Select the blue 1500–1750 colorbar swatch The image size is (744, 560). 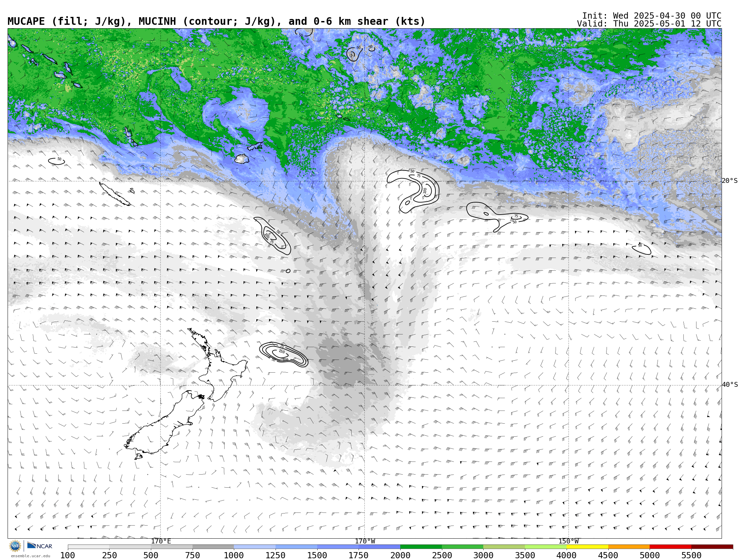click(x=338, y=547)
